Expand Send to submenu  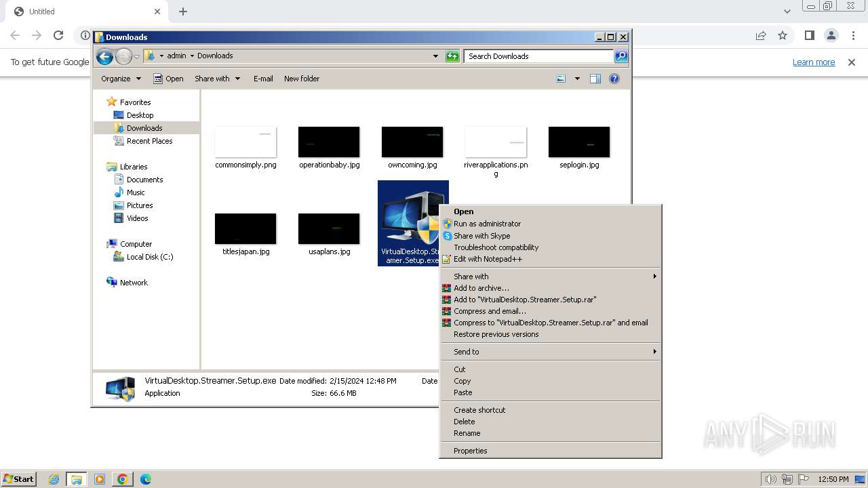pos(551,352)
